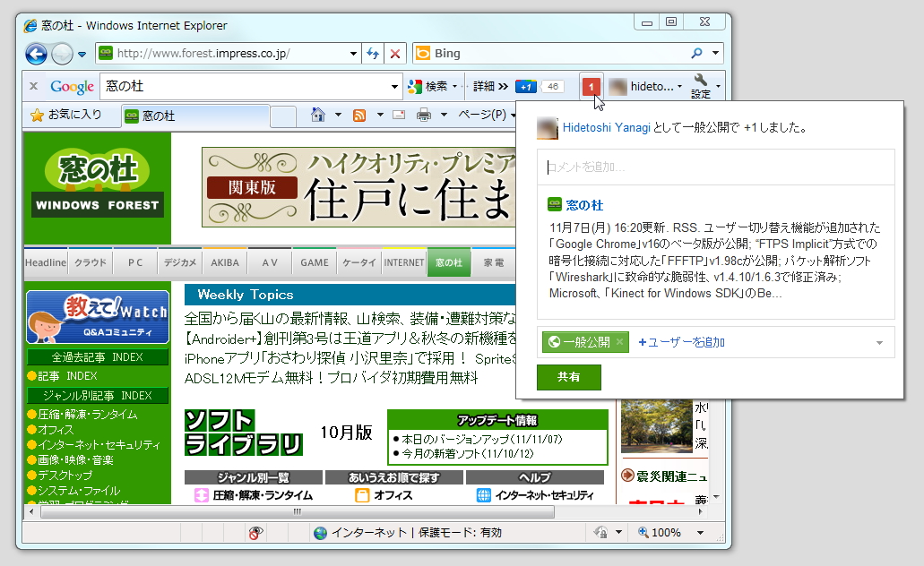924x566 pixels.
Task: Open the Print icon on the command bar
Action: point(423,114)
